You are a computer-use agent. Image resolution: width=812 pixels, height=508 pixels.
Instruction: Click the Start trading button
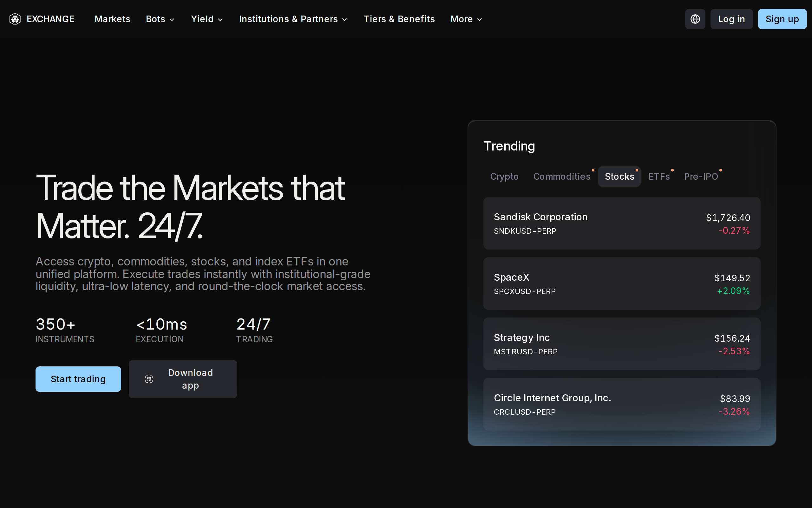coord(78,379)
